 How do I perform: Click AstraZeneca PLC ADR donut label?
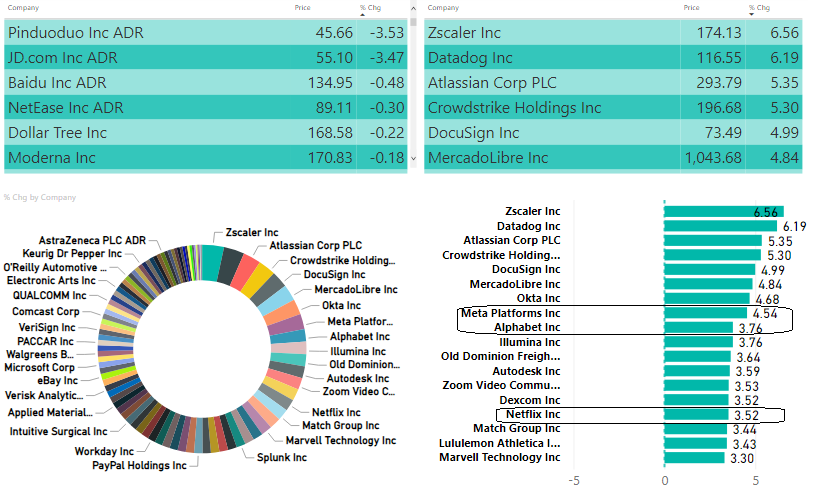[x=92, y=240]
